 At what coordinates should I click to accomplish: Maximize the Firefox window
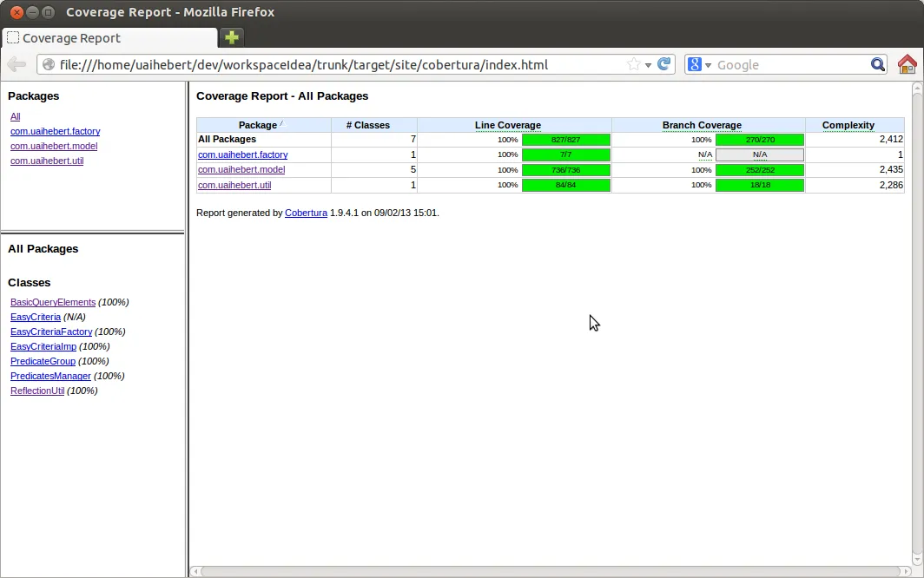49,12
